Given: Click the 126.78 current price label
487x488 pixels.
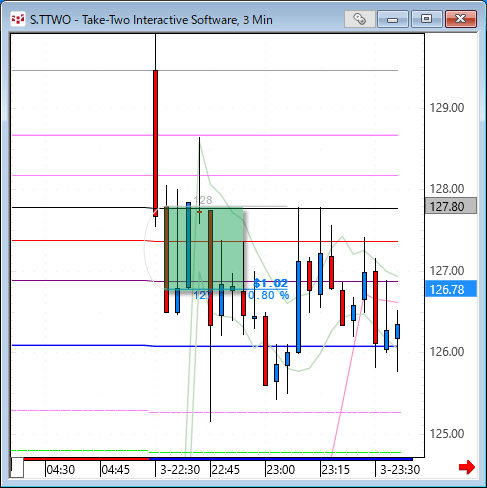Looking at the screenshot, I should [451, 289].
